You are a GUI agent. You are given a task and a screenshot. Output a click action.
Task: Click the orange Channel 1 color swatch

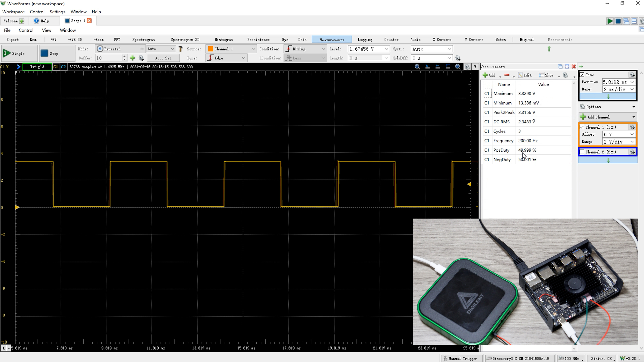tap(210, 49)
